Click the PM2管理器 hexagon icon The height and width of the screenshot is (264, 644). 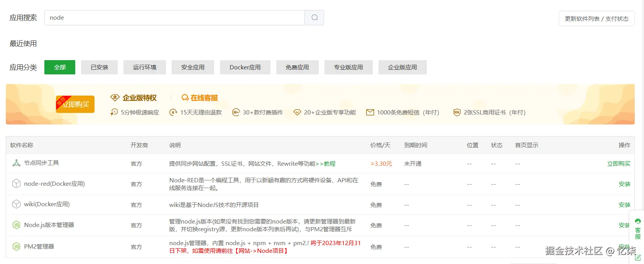pos(16,247)
